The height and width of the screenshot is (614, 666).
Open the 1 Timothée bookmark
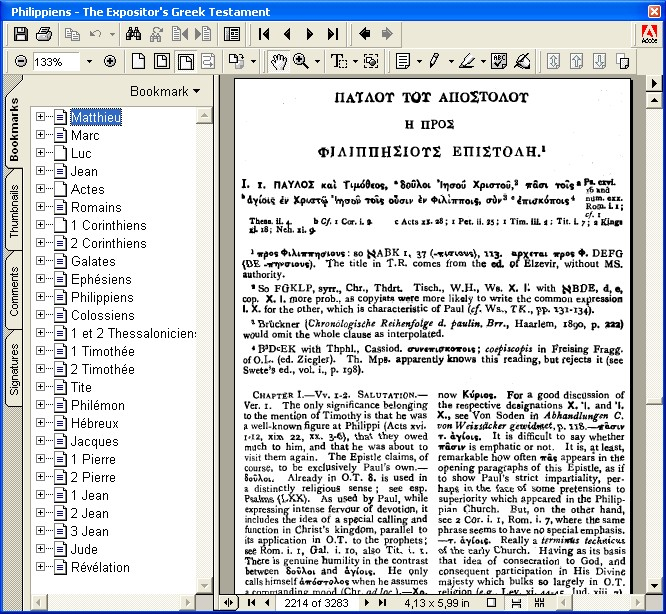[x=102, y=351]
